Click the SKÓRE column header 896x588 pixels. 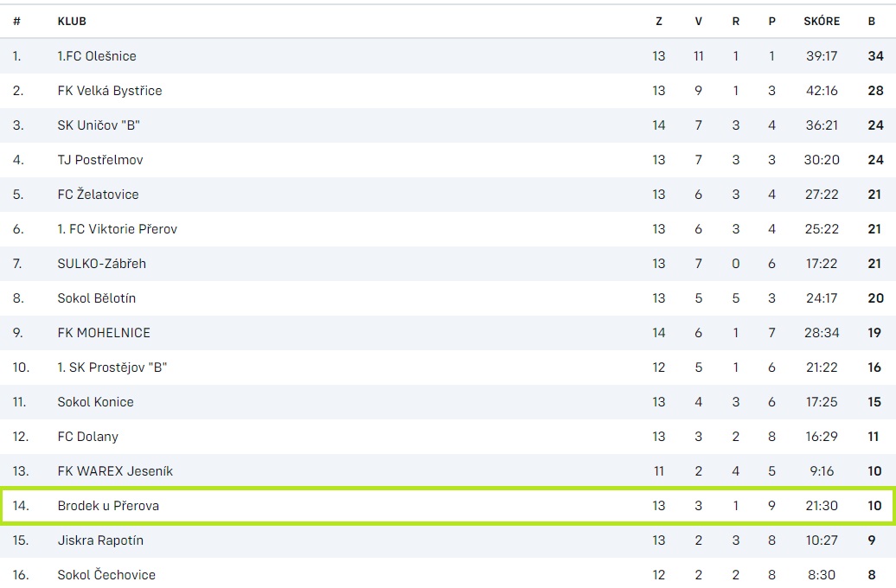coord(822,21)
